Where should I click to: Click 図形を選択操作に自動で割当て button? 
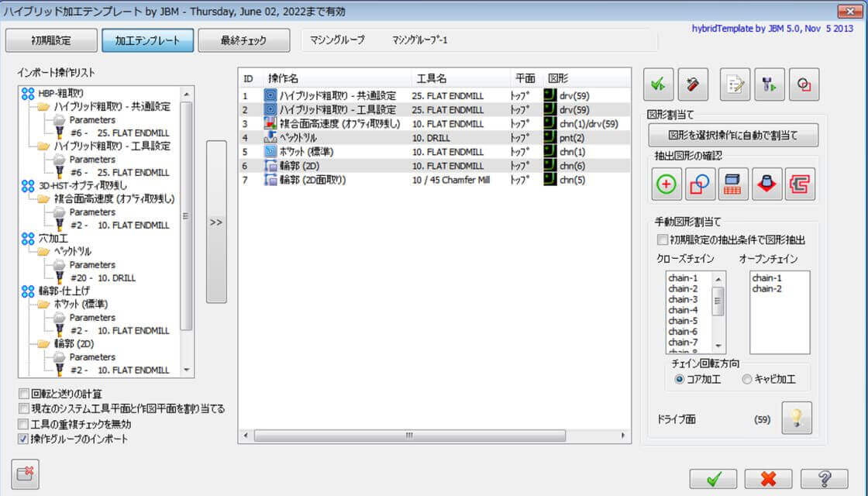coord(733,136)
